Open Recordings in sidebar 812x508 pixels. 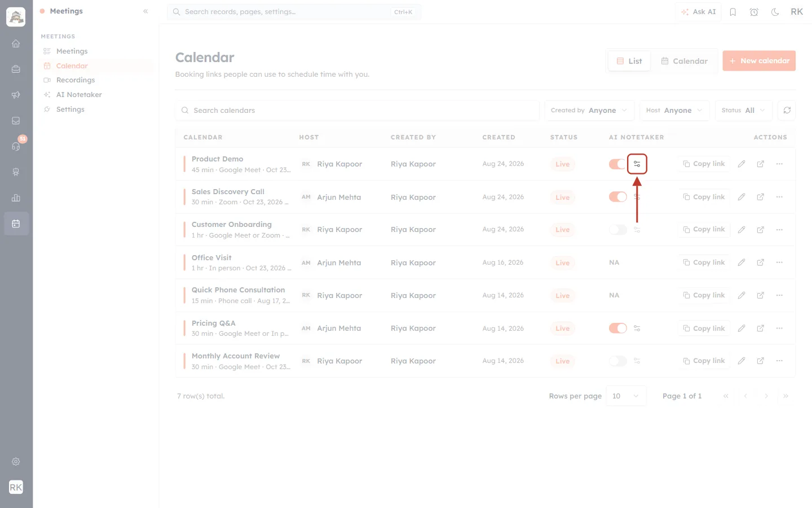tap(76, 80)
